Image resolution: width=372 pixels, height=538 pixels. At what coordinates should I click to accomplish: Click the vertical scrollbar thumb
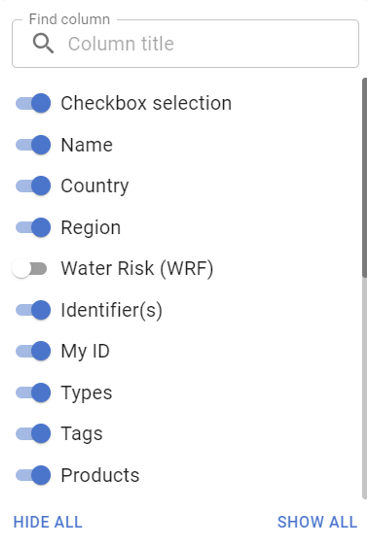[x=364, y=177]
